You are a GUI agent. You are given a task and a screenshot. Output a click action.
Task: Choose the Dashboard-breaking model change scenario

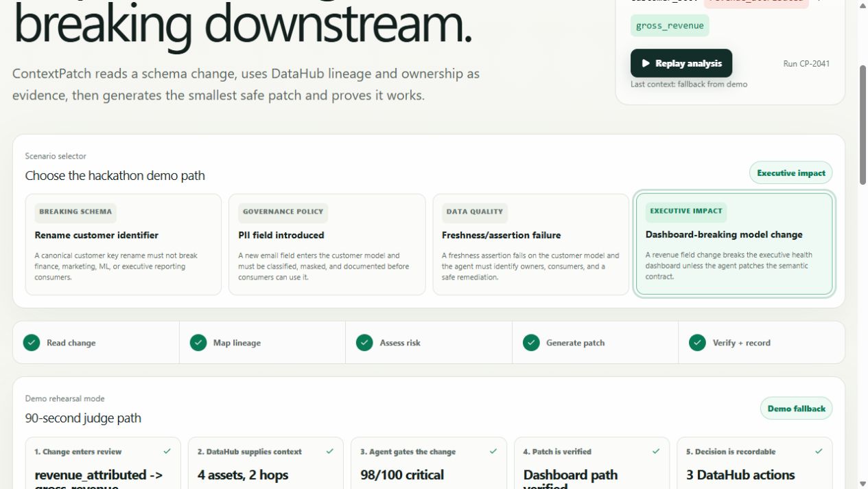pos(734,244)
